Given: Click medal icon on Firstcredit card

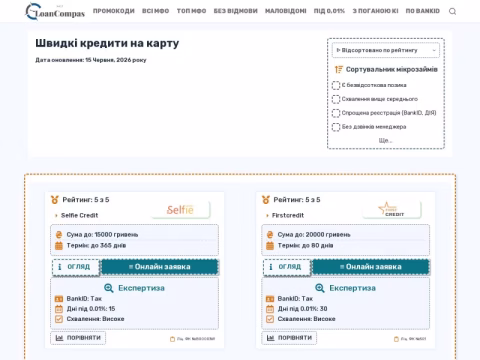Looking at the screenshot, I should [266, 200].
